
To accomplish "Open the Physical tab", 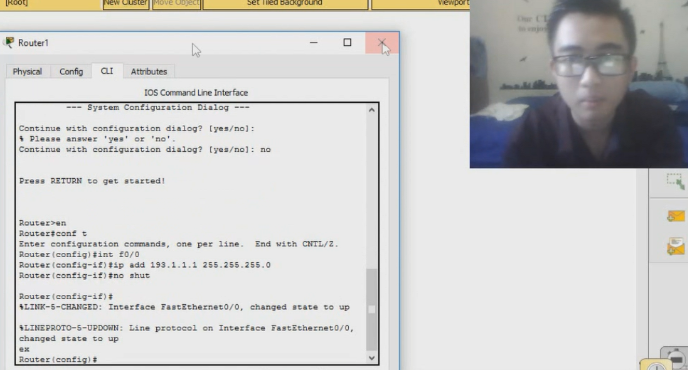I will click(x=27, y=72).
